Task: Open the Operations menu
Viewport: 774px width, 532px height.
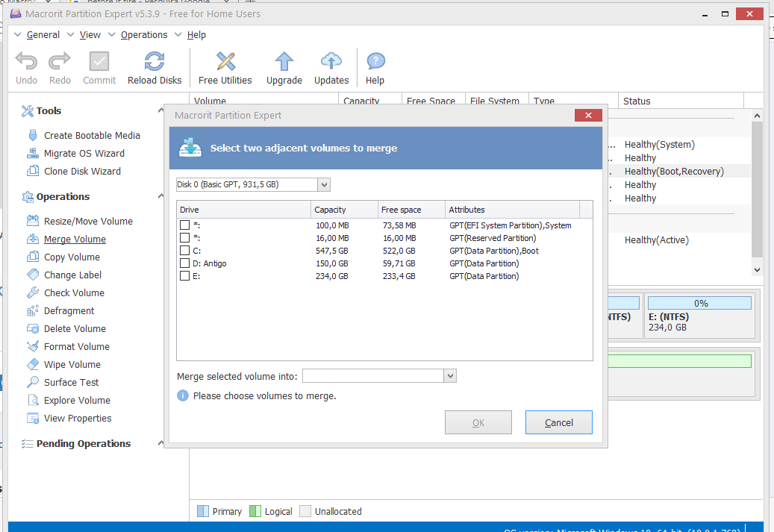Action: (144, 34)
